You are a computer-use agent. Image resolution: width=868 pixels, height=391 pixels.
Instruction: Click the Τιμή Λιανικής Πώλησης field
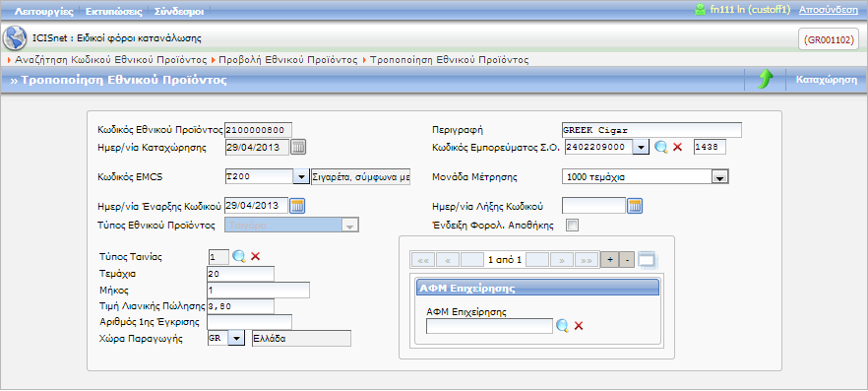click(240, 306)
